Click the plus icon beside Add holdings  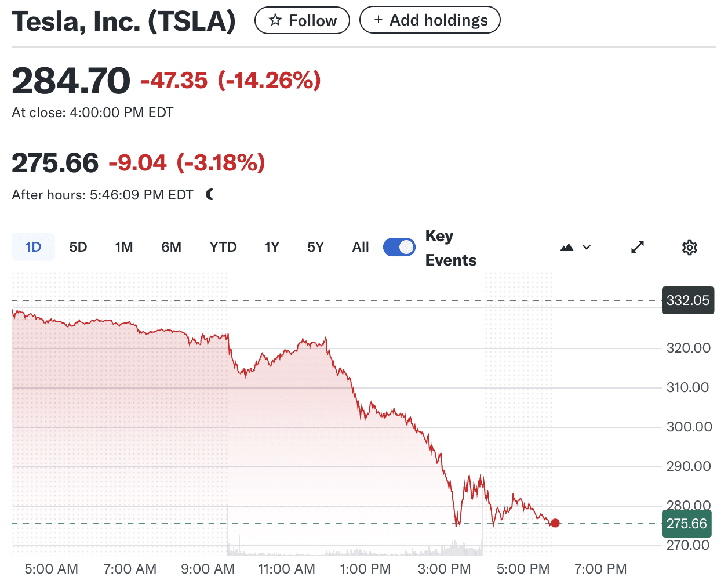point(378,20)
